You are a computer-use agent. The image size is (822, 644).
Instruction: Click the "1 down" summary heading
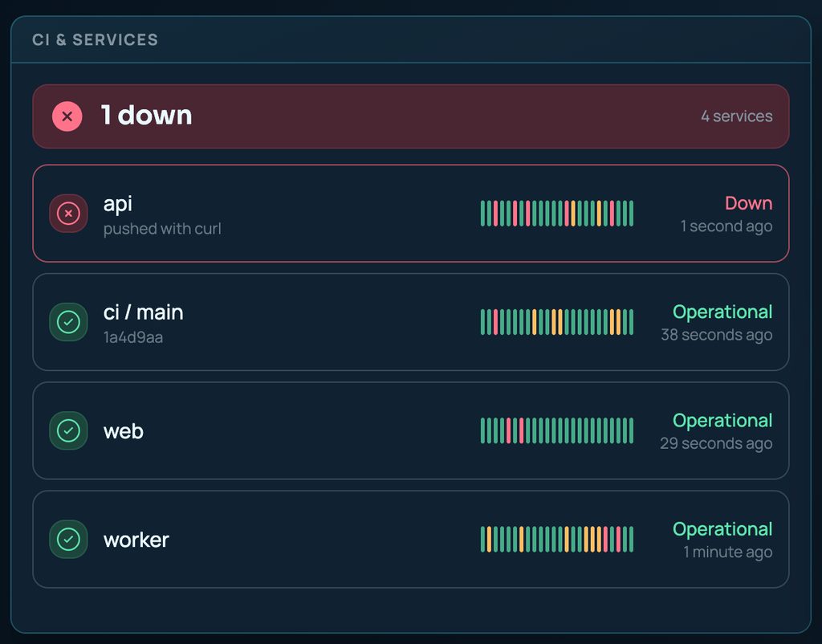[x=147, y=115]
